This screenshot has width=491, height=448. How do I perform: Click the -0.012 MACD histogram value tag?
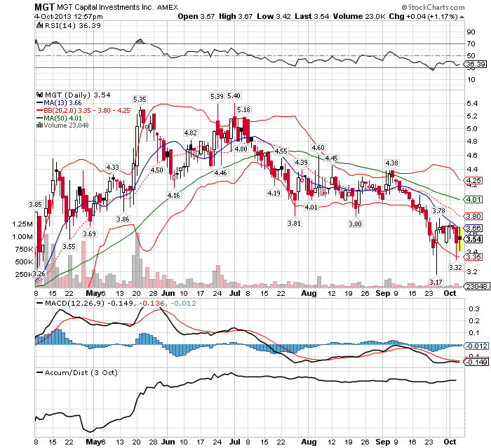(x=476, y=346)
